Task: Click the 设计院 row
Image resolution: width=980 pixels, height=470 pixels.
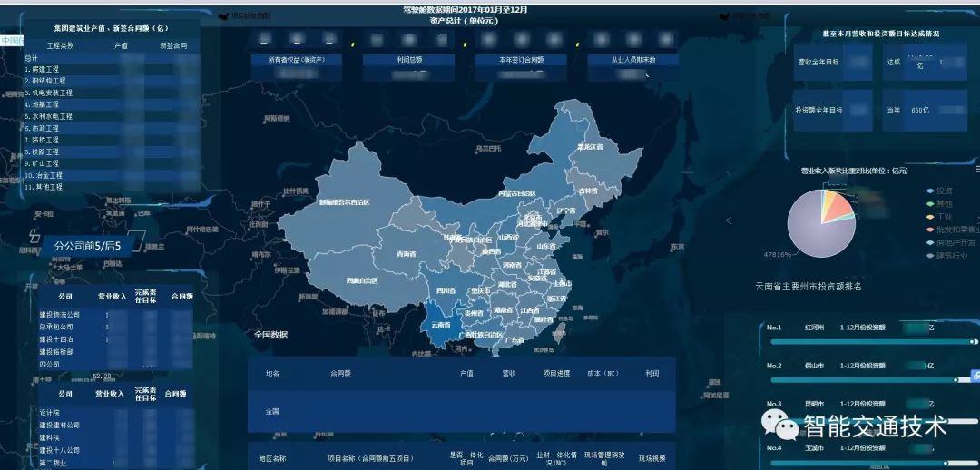Action: [x=115, y=413]
